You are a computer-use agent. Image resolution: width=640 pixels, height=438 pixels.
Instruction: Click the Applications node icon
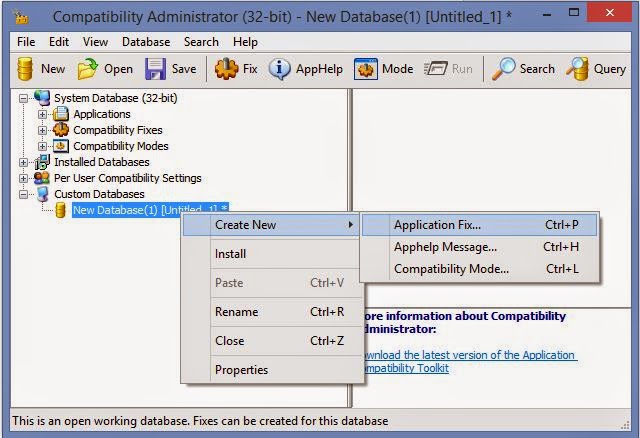(61, 114)
